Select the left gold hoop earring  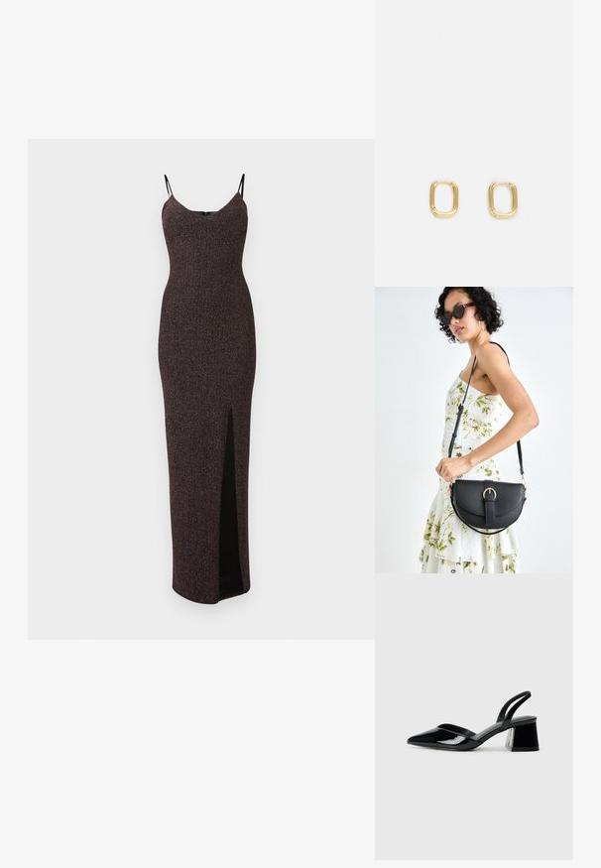[444, 199]
